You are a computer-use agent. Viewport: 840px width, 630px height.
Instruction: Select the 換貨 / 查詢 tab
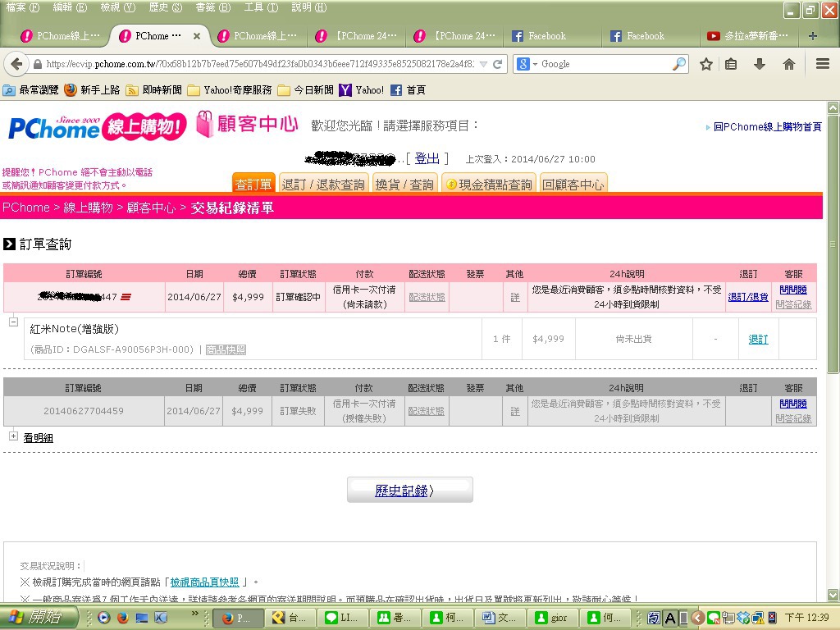404,184
